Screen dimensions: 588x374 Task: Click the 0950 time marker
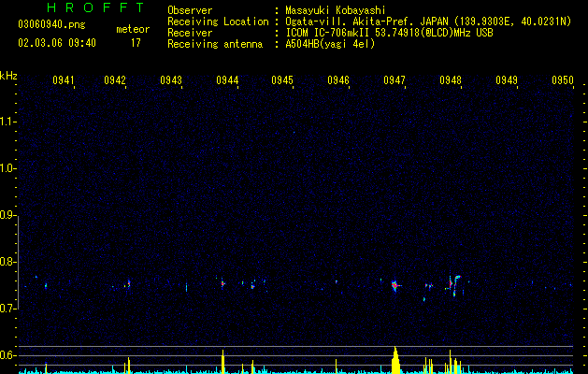pos(563,80)
